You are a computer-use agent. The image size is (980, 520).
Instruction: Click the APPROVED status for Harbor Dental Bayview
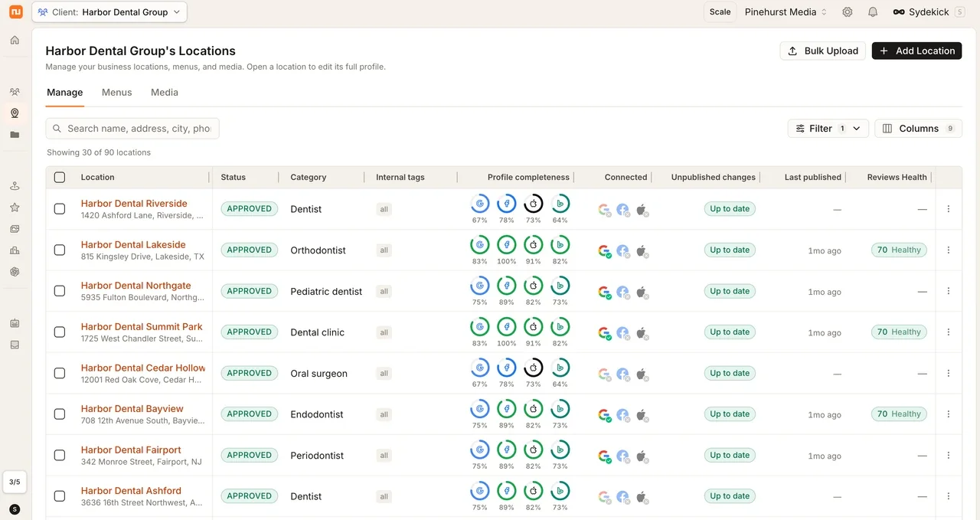tap(249, 414)
